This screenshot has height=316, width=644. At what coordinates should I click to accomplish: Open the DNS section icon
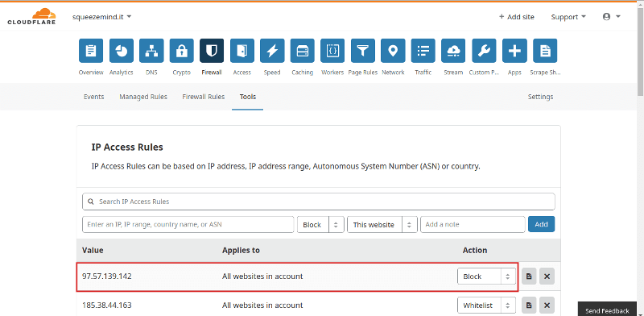(151, 51)
